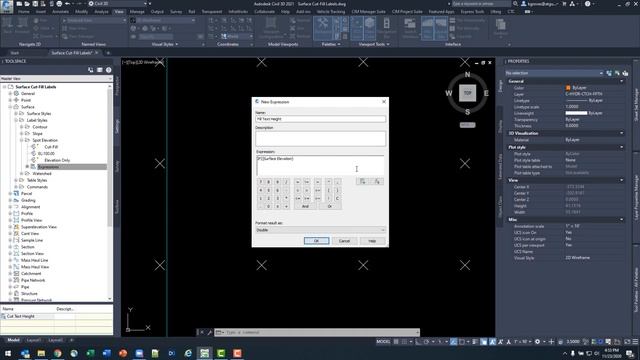Open the Home ribbon tab
Screen dimensions: 640x360
24,12
